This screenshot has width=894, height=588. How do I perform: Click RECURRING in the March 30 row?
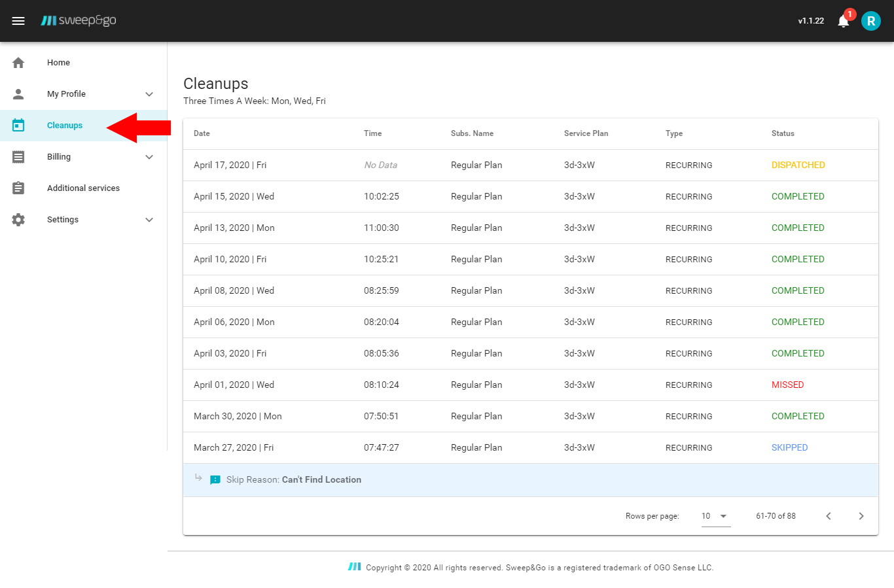(x=688, y=416)
